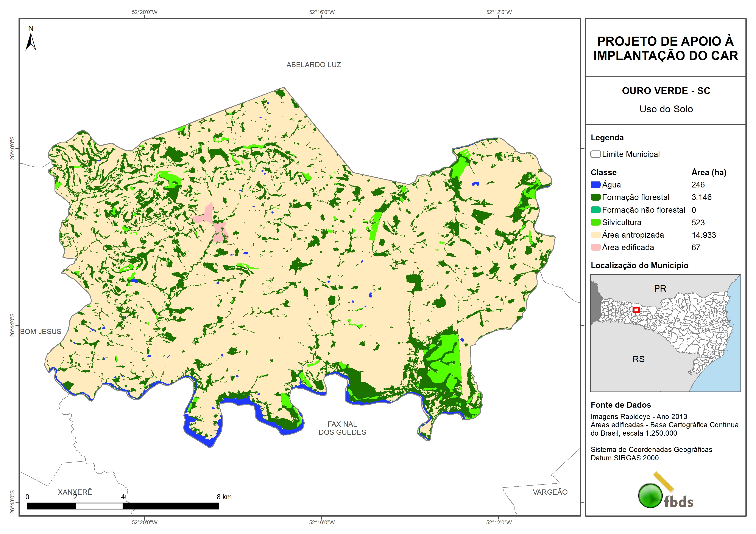756x534 pixels.
Task: Click the Água blue legend swatch
Action: pos(595,185)
